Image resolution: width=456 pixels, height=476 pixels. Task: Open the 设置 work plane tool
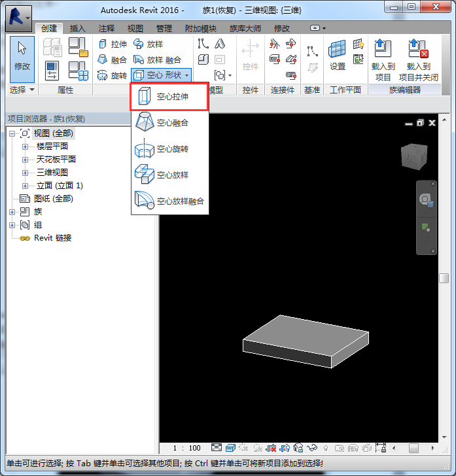coord(337,55)
